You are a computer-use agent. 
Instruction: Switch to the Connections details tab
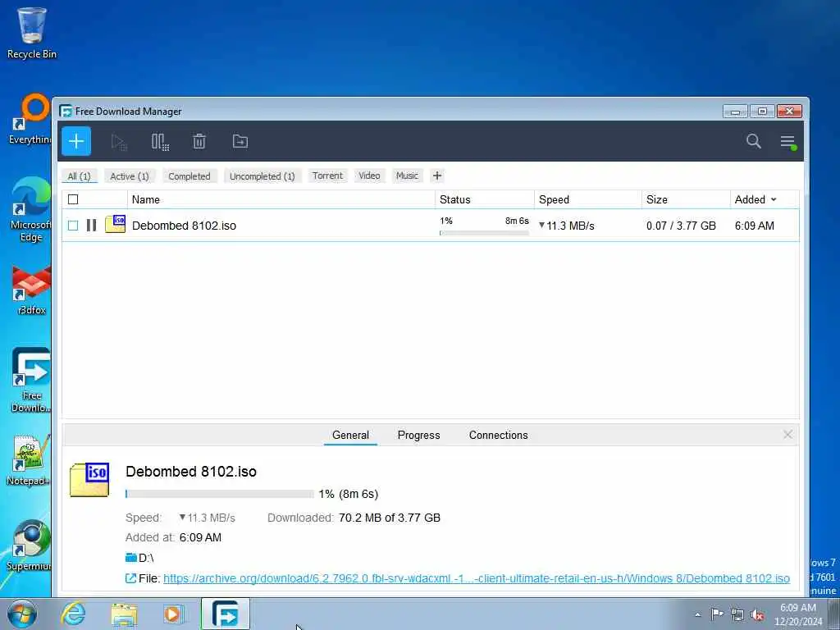498,435
